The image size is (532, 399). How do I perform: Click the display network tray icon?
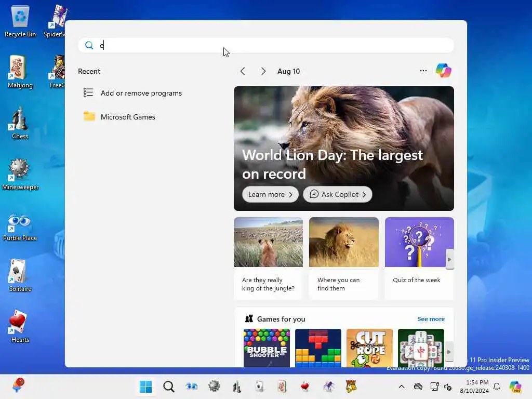click(434, 387)
